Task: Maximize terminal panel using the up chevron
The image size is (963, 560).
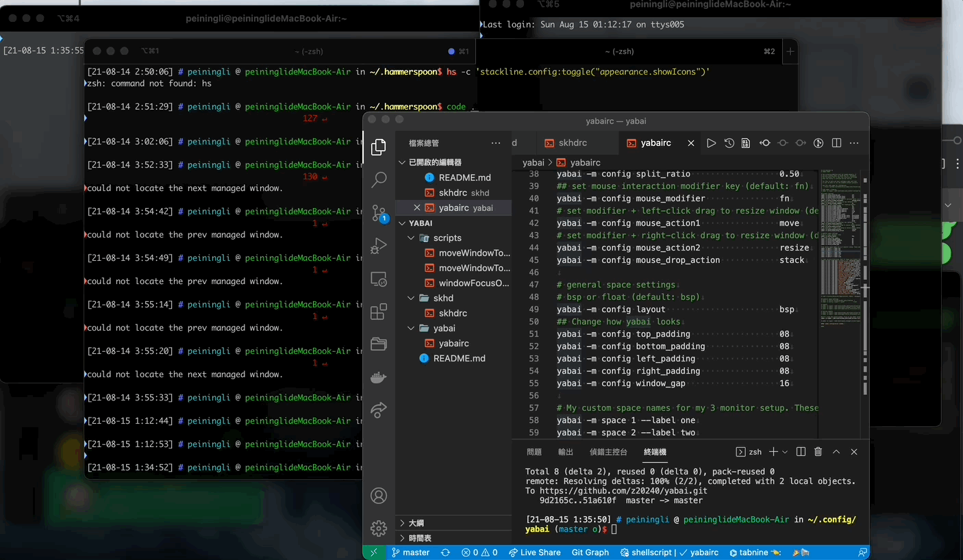Action: pos(836,452)
